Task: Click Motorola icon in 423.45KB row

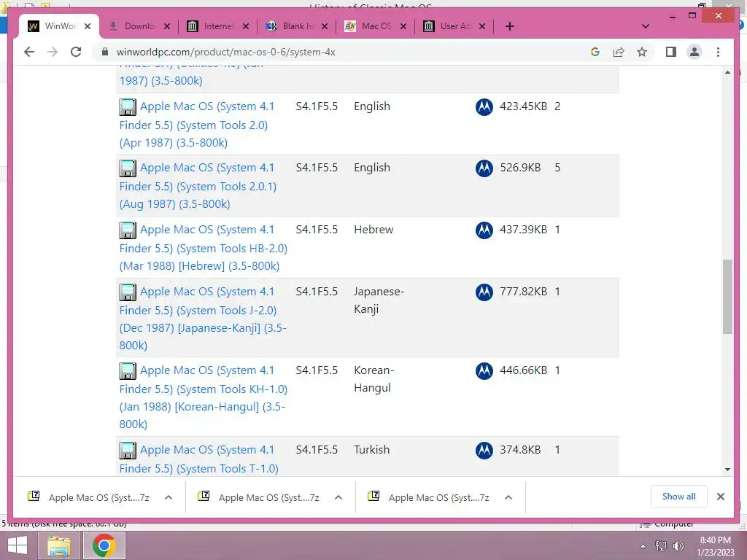Action: click(x=484, y=106)
